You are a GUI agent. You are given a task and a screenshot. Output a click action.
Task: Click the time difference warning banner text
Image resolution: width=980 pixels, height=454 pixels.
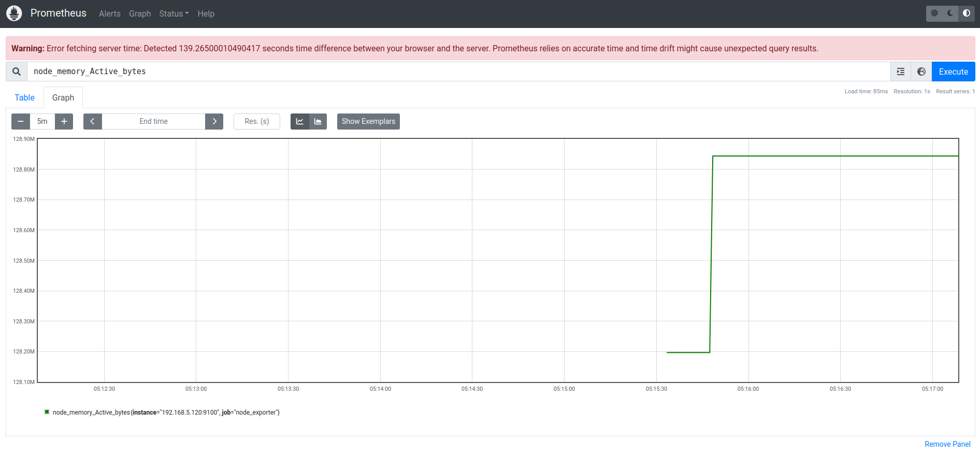click(x=415, y=48)
